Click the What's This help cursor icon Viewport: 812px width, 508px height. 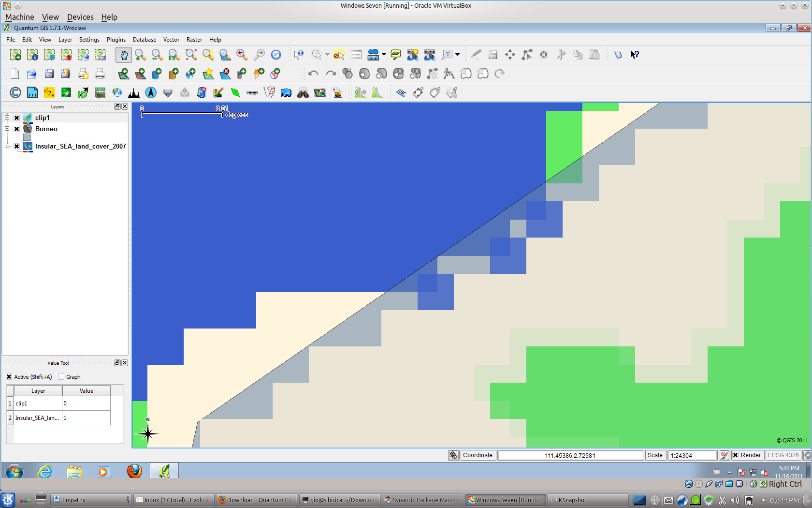click(x=635, y=55)
